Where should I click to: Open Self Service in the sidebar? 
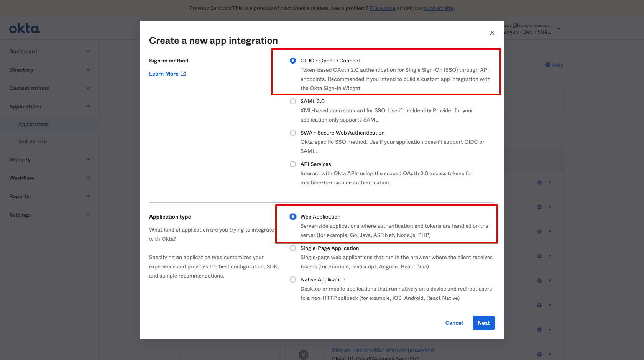click(x=33, y=141)
